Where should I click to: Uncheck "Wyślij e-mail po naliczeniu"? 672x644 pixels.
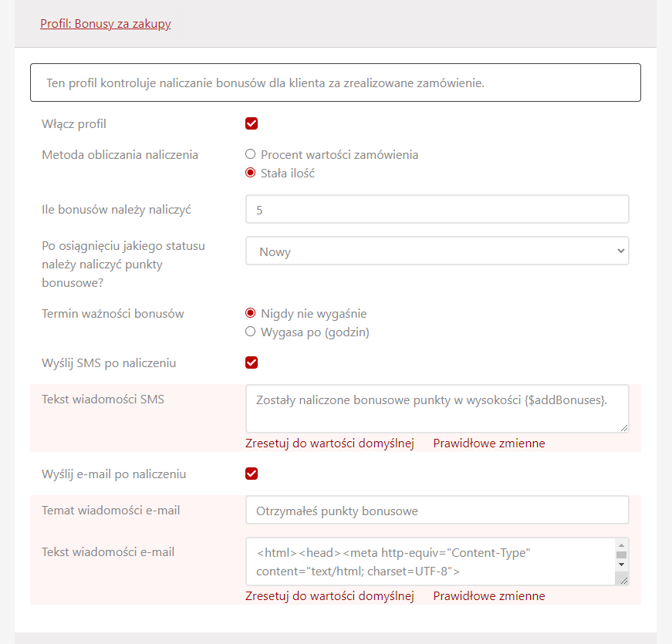[252, 474]
